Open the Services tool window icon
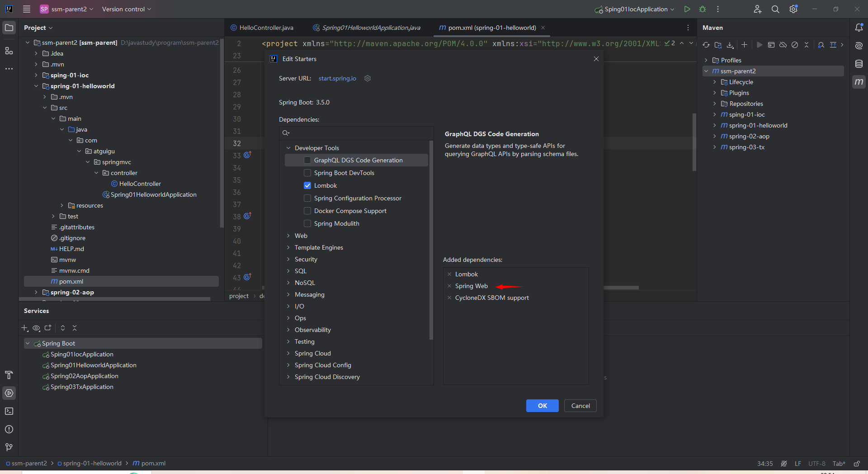This screenshot has width=868, height=474. tap(9, 393)
